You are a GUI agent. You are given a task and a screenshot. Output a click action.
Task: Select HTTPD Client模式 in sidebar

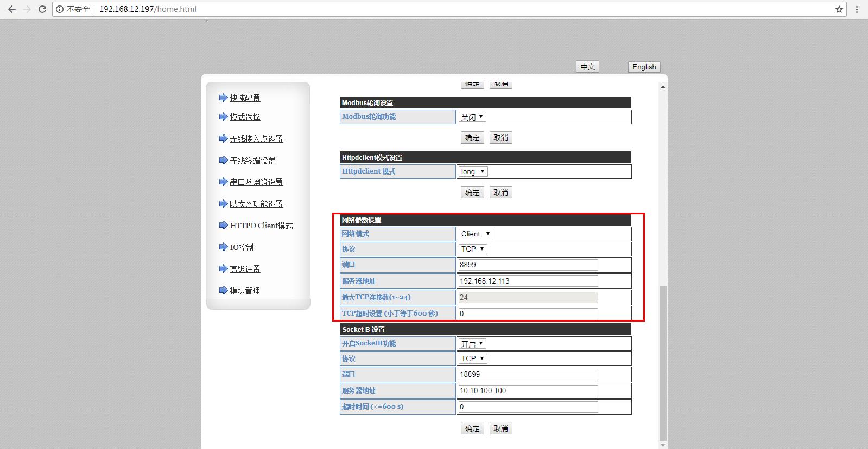(261, 226)
